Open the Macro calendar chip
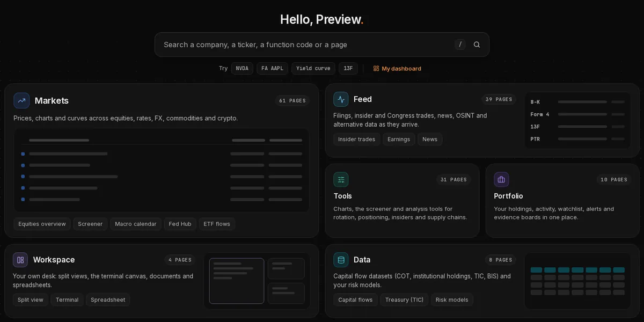Image resolution: width=644 pixels, height=322 pixels. coord(136,224)
